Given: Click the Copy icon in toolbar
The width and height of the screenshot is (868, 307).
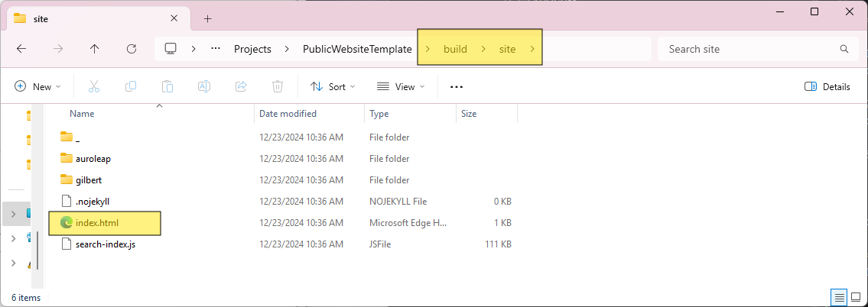Looking at the screenshot, I should tap(131, 86).
